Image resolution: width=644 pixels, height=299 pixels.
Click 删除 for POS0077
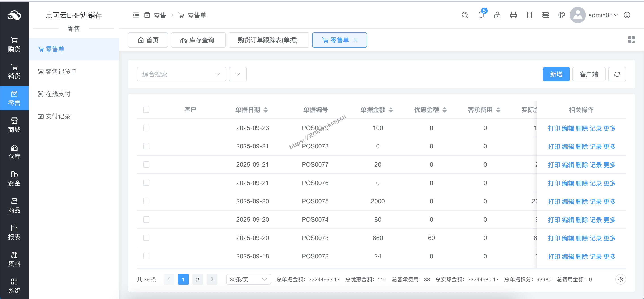[x=581, y=165]
